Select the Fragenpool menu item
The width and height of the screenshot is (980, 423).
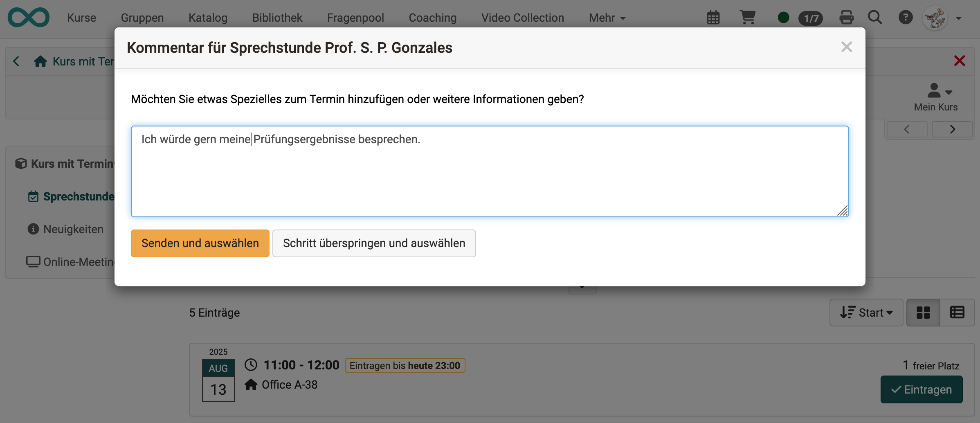355,18
